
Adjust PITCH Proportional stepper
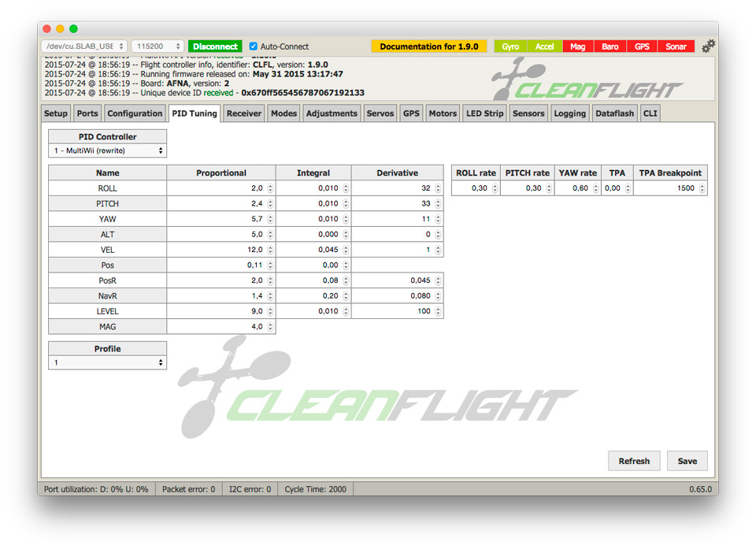coord(270,203)
